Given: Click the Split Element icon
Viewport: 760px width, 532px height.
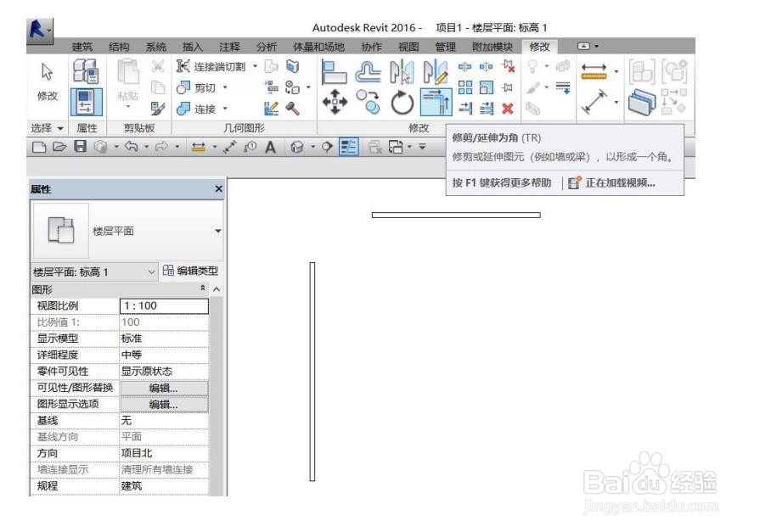Looking at the screenshot, I should pyautogui.click(x=464, y=66).
